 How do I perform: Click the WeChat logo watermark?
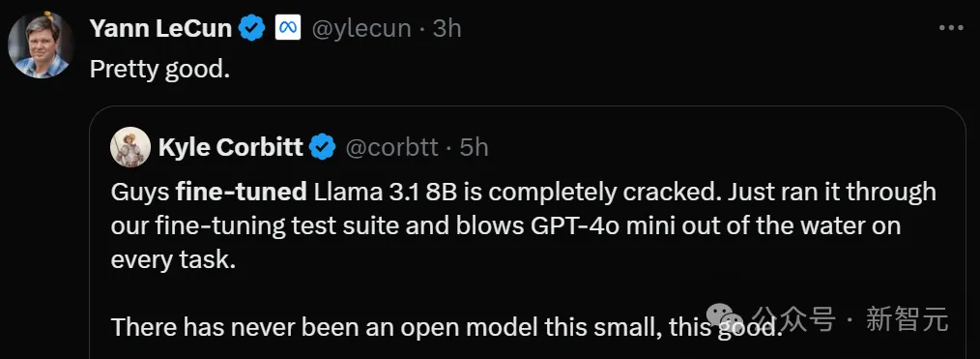pos(723,318)
